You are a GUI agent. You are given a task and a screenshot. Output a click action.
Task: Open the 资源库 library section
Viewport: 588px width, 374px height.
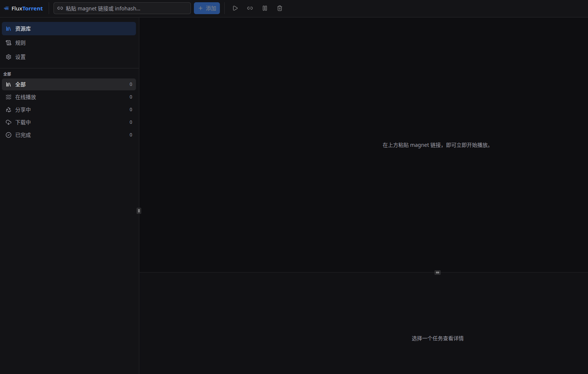(x=69, y=29)
